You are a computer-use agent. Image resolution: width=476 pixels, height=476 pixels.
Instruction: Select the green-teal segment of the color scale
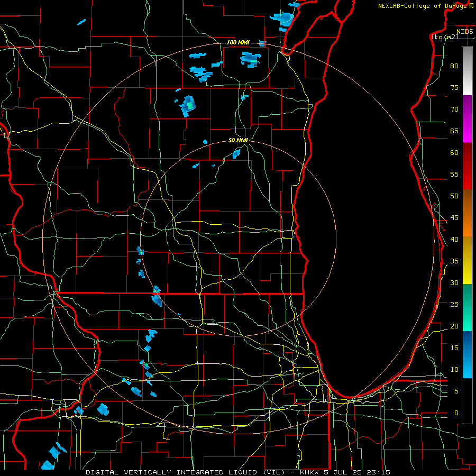[x=467, y=307]
